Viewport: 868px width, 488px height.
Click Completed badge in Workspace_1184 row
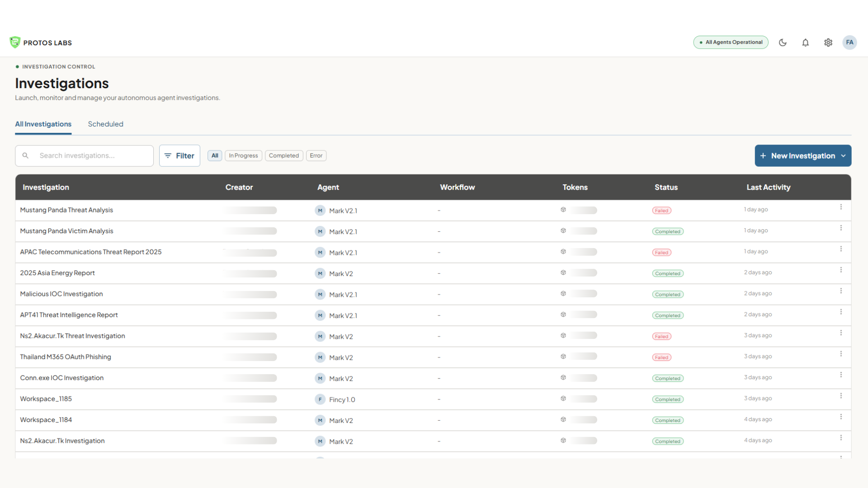click(668, 421)
